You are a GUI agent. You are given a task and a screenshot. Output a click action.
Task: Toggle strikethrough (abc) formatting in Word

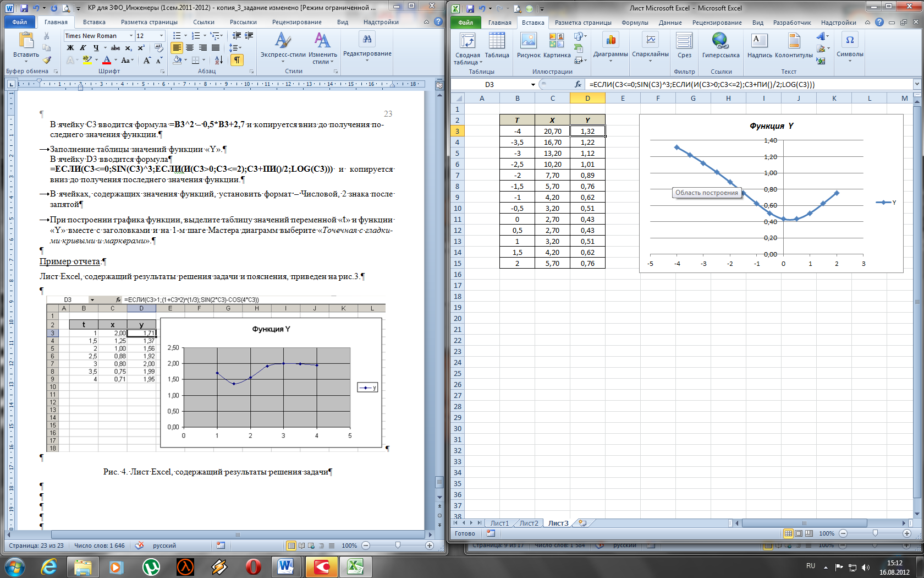coord(116,48)
